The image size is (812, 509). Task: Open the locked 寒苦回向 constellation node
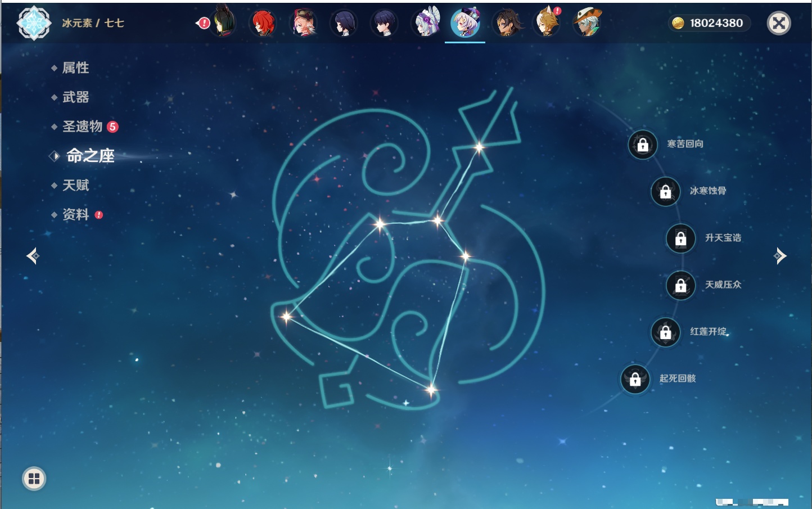coord(643,145)
